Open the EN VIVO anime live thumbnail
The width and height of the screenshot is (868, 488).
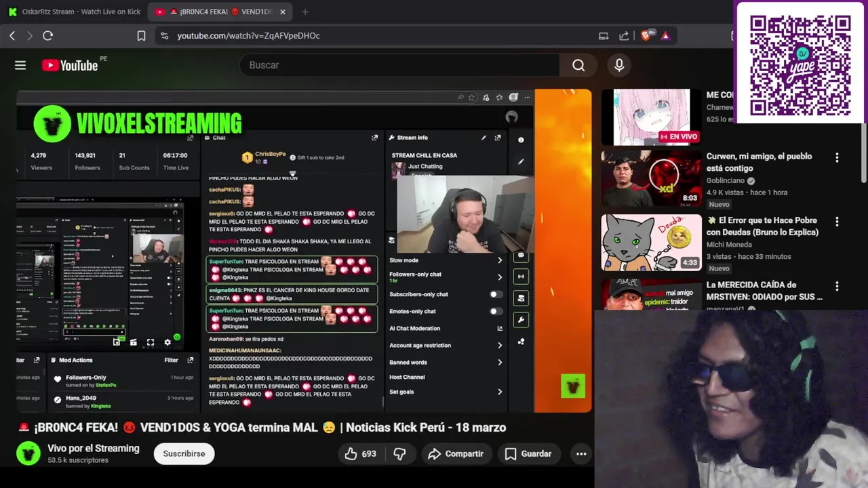[651, 117]
